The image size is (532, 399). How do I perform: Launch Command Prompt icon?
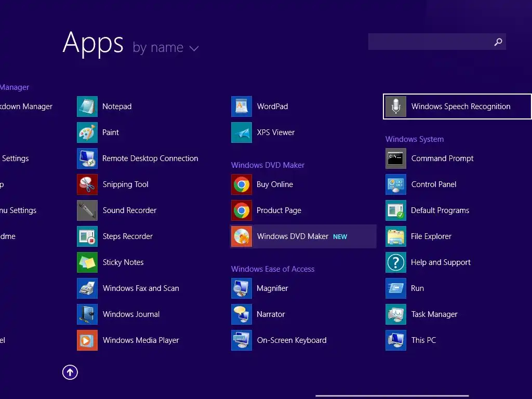[396, 158]
